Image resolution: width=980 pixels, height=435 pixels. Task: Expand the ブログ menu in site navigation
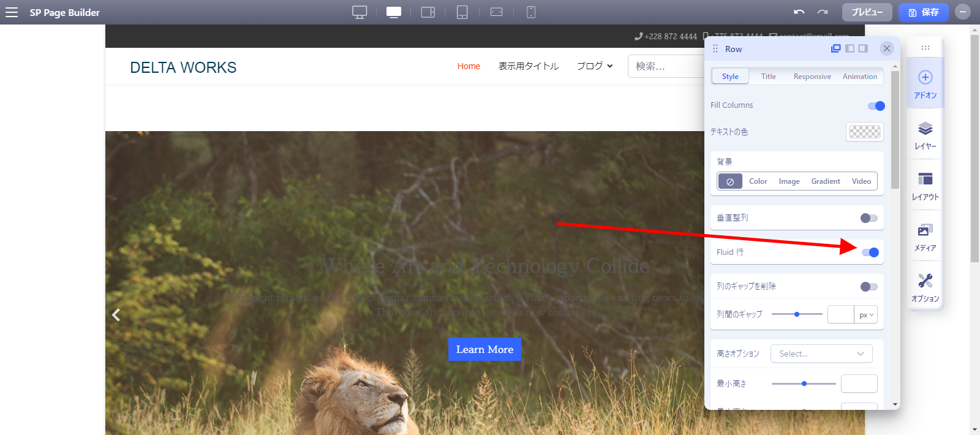tap(594, 66)
